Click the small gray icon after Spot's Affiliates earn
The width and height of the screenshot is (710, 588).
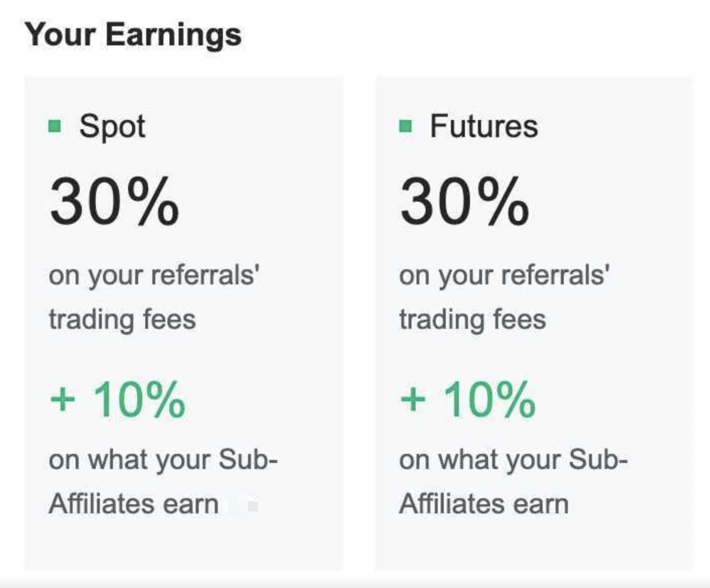tap(253, 505)
